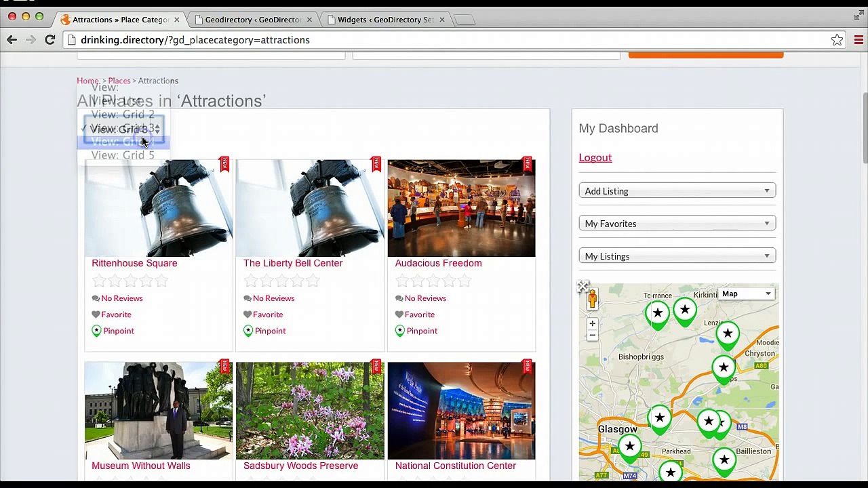Toggle Favorite for Rittenhouse Square

pyautogui.click(x=111, y=314)
